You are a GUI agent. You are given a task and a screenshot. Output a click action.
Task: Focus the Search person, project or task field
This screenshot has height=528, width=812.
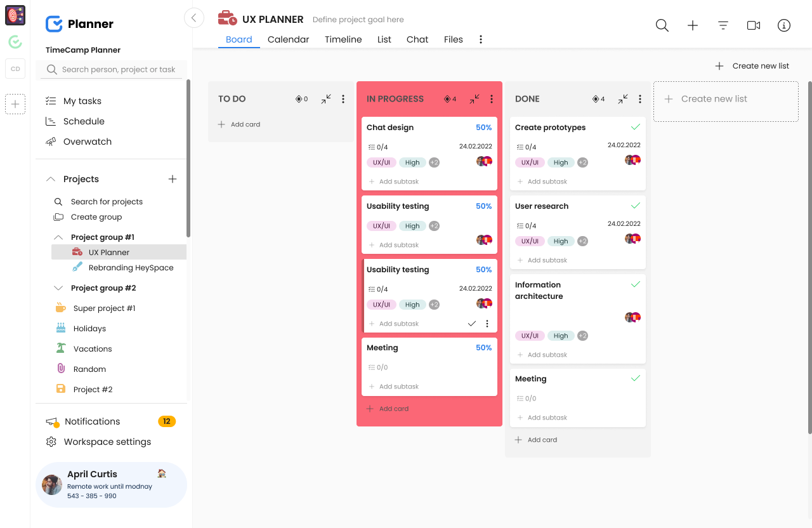pos(112,70)
